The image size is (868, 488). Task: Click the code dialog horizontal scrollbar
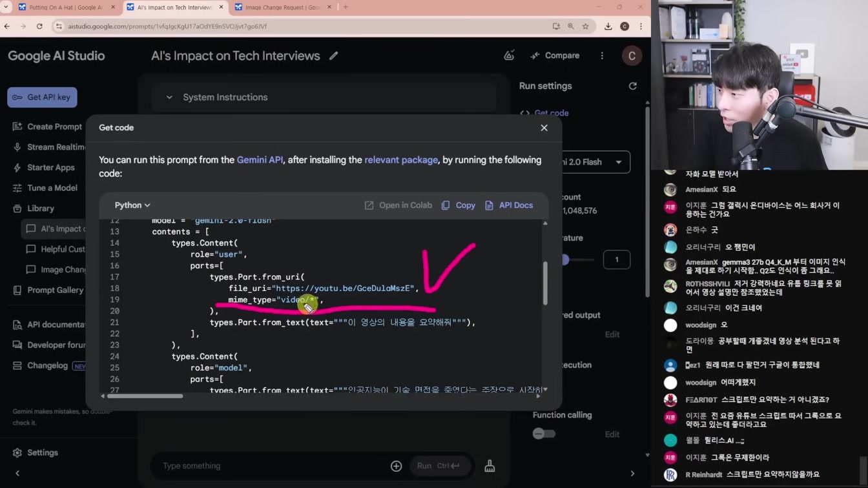pyautogui.click(x=145, y=396)
